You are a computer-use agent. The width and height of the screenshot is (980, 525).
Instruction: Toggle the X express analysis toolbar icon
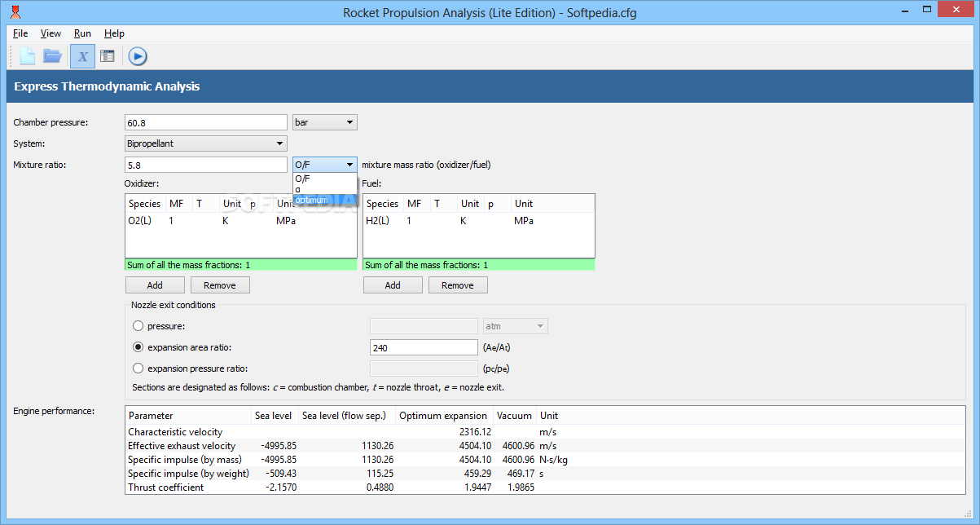[82, 56]
